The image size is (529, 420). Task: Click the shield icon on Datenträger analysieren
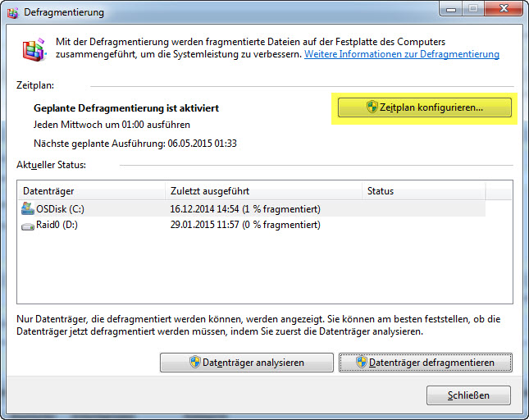tap(195, 363)
